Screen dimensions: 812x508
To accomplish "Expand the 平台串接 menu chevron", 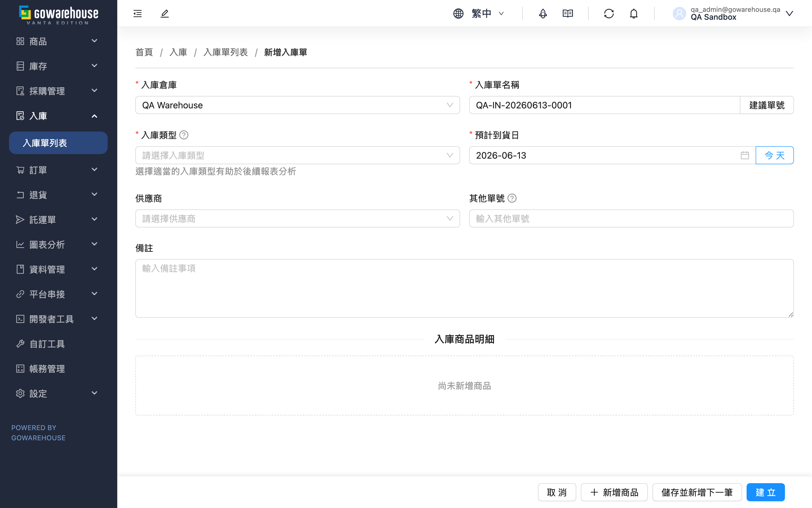I will 95,294.
